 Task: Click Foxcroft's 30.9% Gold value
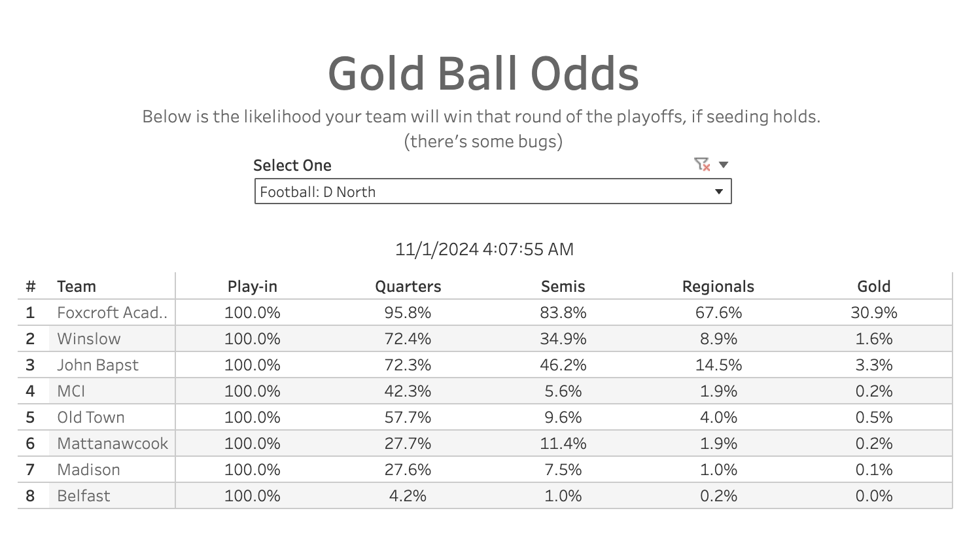click(874, 313)
